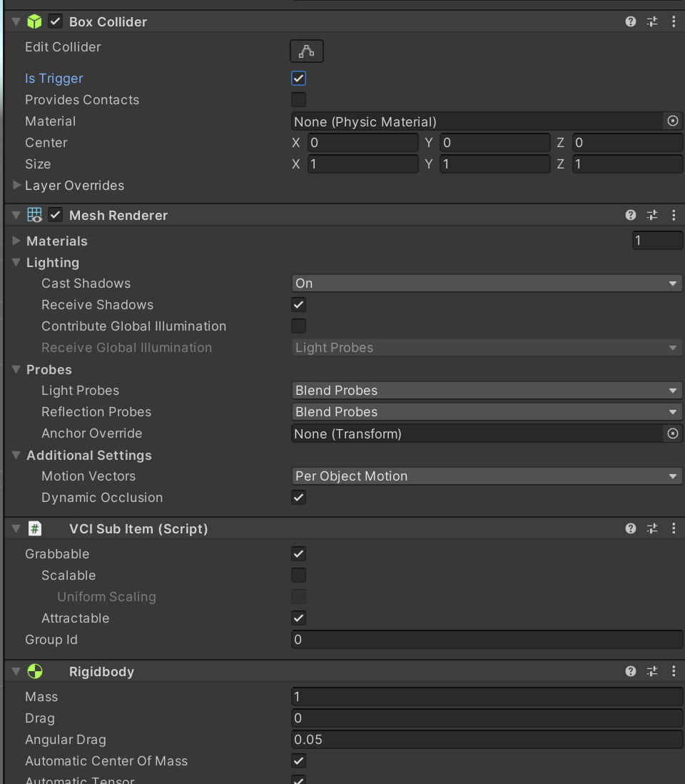Viewport: 685px width, 784px height.
Task: Click the Is Trigger label
Action: tap(54, 79)
